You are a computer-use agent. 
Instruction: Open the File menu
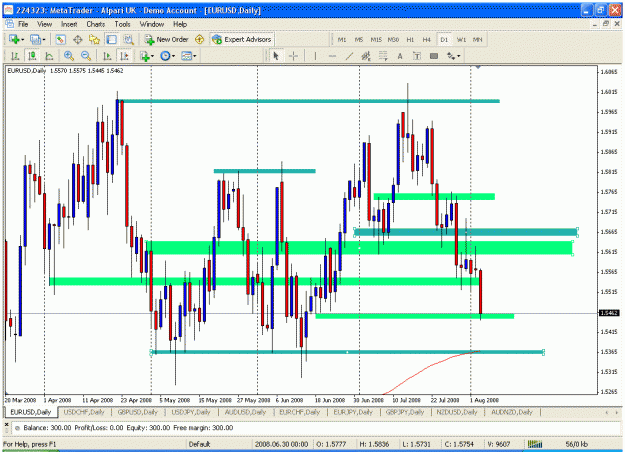click(23, 24)
